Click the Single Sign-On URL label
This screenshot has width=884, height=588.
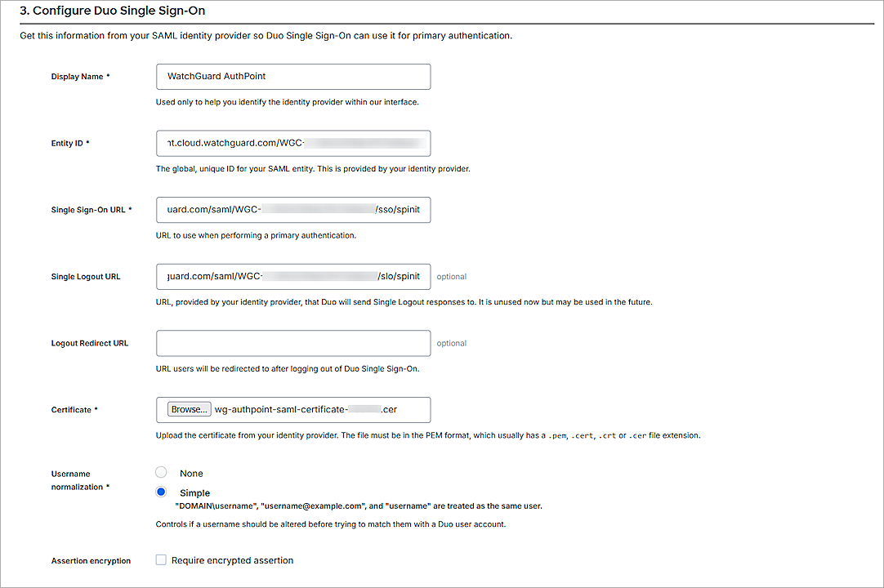coord(88,210)
